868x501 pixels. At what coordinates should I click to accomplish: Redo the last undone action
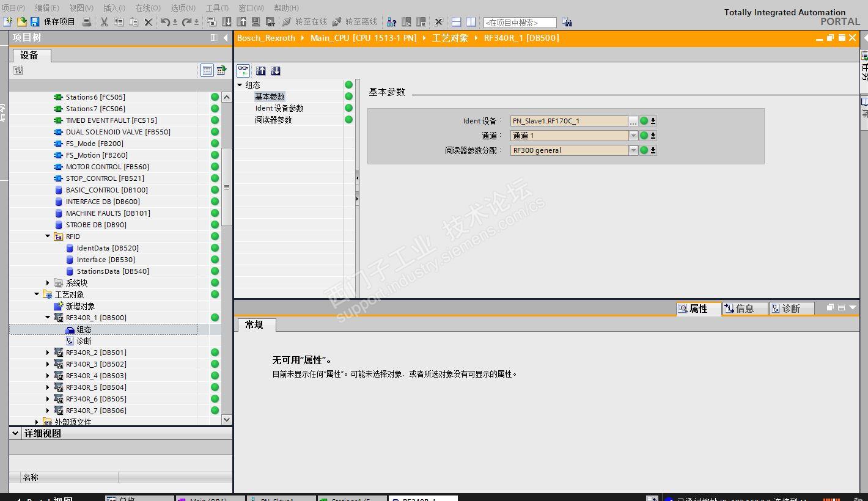pyautogui.click(x=188, y=22)
